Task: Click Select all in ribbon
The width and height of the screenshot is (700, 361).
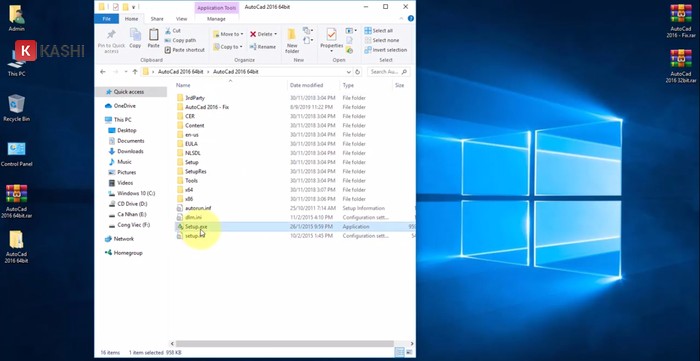Action: [x=379, y=31]
